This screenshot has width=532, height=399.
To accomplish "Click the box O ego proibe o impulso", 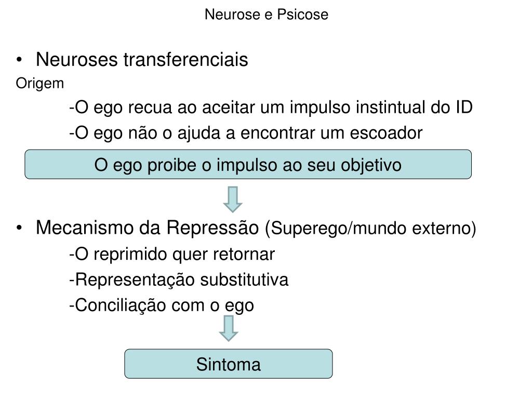I will click(x=248, y=164).
